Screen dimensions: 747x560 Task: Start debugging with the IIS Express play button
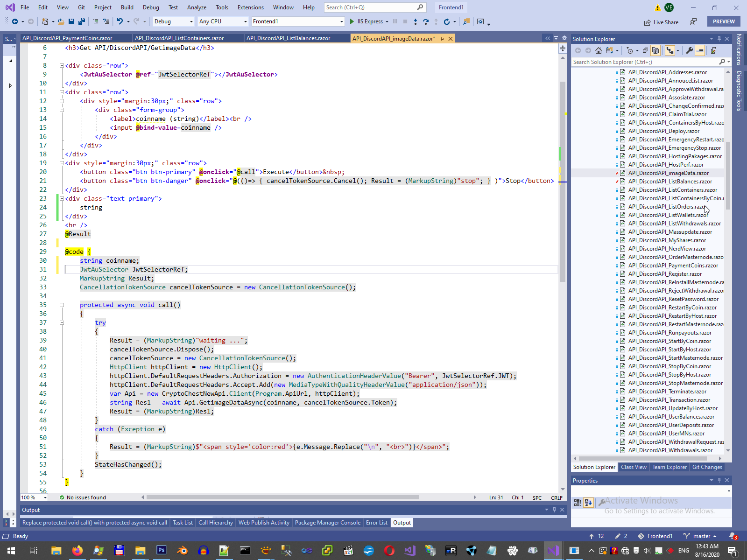(x=352, y=21)
